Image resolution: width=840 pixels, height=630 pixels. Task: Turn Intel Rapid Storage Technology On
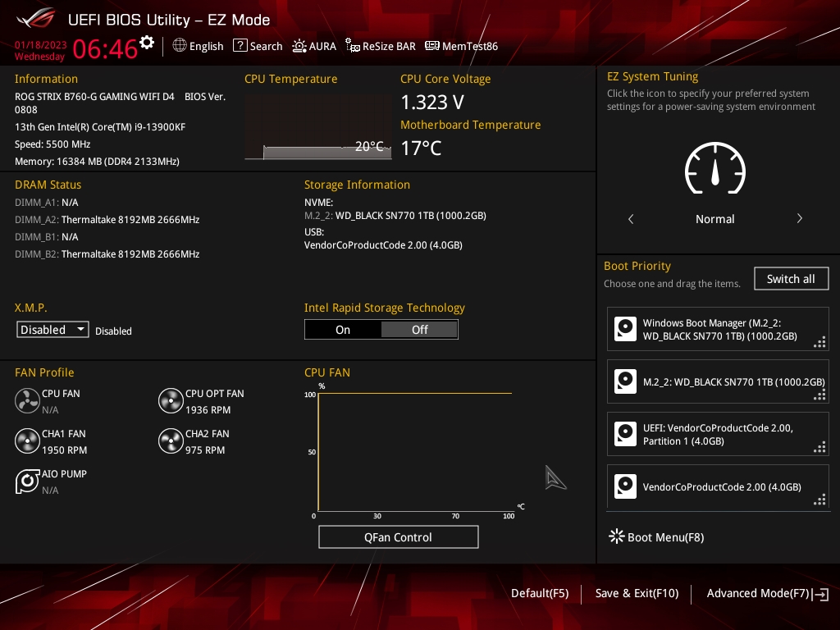(343, 330)
